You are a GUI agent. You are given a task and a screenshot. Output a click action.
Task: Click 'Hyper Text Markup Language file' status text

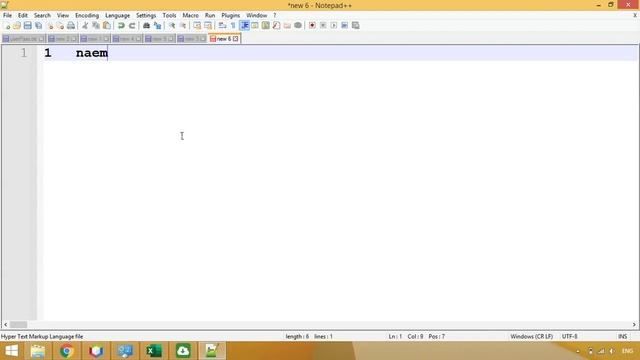tap(42, 336)
